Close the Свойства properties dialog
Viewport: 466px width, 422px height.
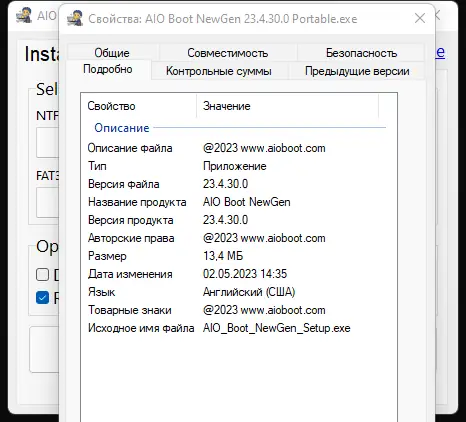click(x=420, y=18)
